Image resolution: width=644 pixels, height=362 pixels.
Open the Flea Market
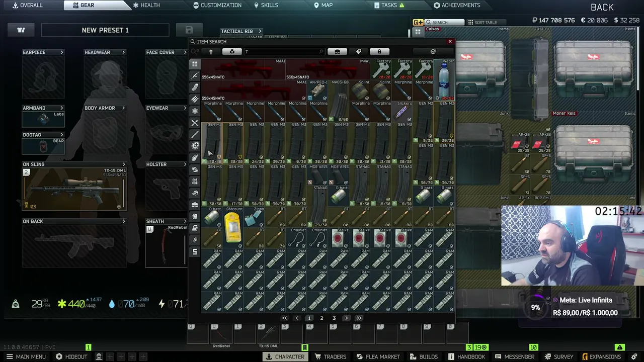click(378, 357)
